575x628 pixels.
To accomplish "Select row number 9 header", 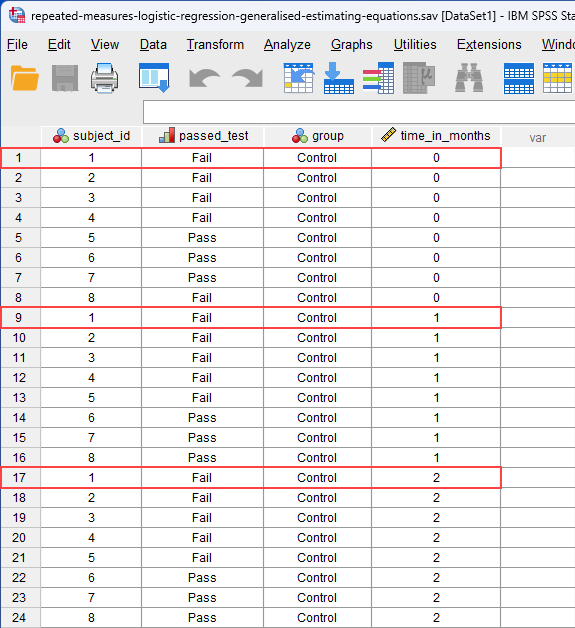I will (x=20, y=318).
